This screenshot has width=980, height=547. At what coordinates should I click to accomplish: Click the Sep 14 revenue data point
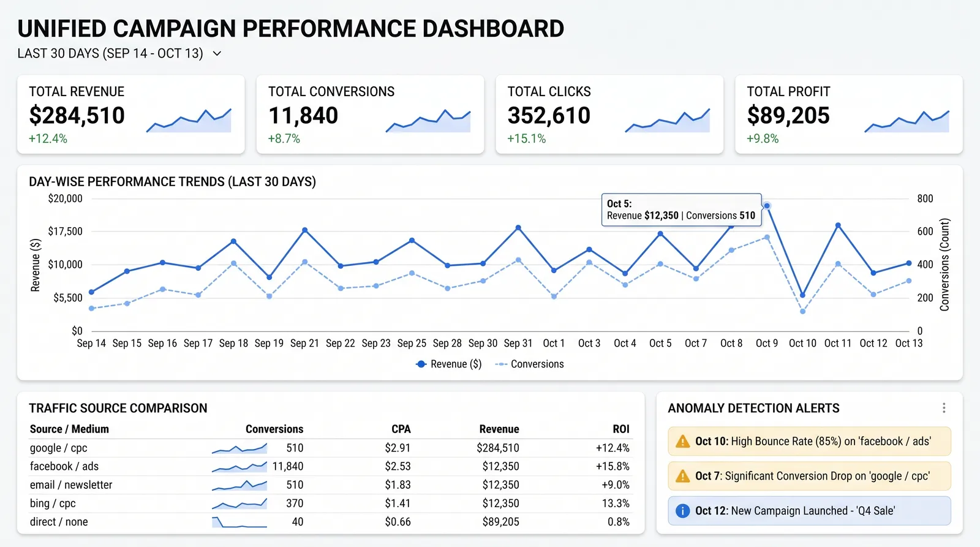pyautogui.click(x=91, y=292)
